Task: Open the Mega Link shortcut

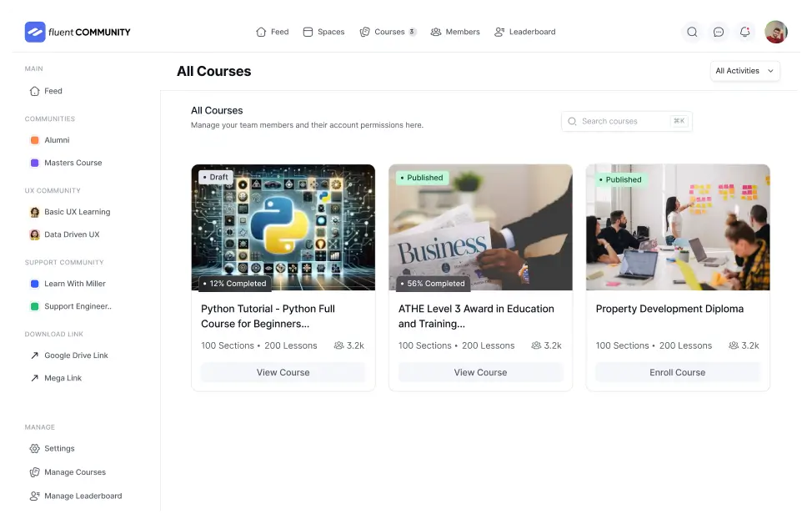Action: tap(63, 378)
